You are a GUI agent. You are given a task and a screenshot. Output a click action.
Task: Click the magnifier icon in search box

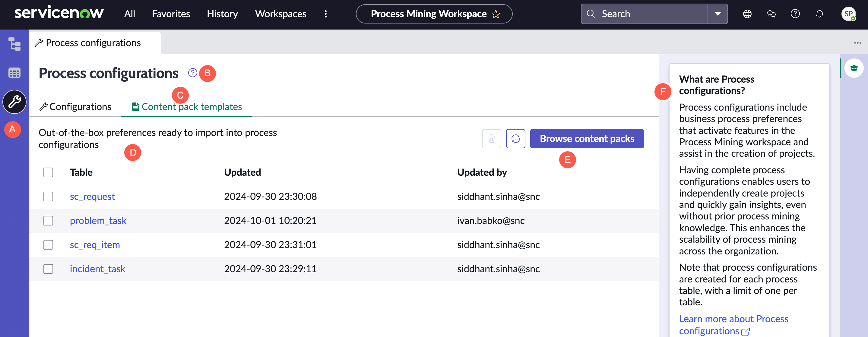tap(591, 14)
